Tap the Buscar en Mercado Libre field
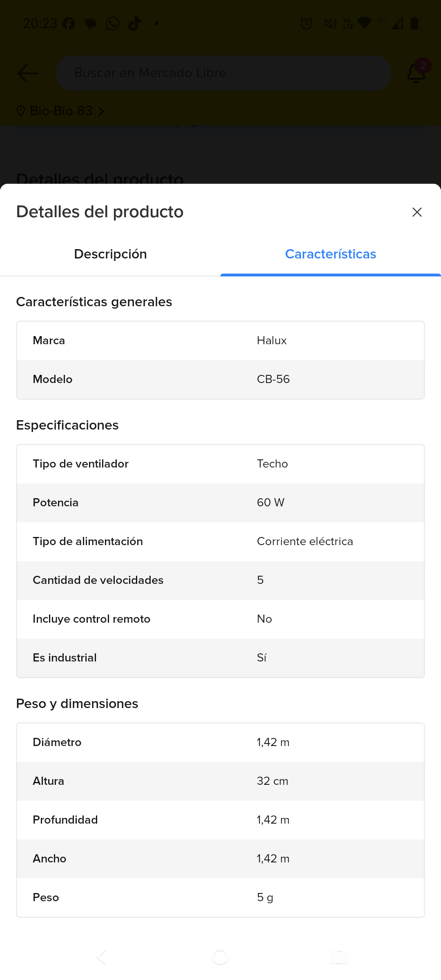This screenshot has width=441, height=980. click(x=223, y=73)
